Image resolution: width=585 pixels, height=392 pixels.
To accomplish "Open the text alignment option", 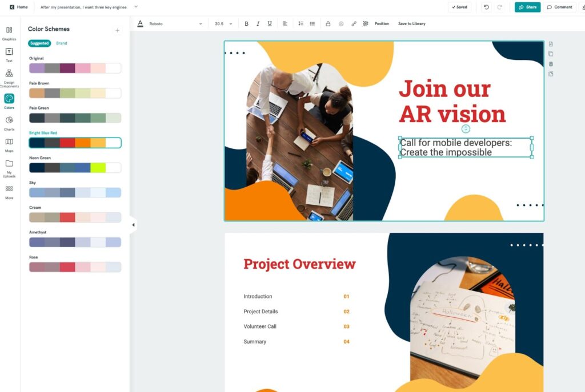I will tap(285, 23).
